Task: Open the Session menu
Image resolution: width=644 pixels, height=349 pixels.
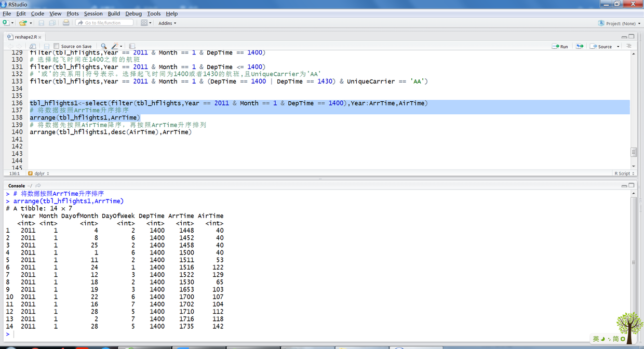Action: [93, 14]
